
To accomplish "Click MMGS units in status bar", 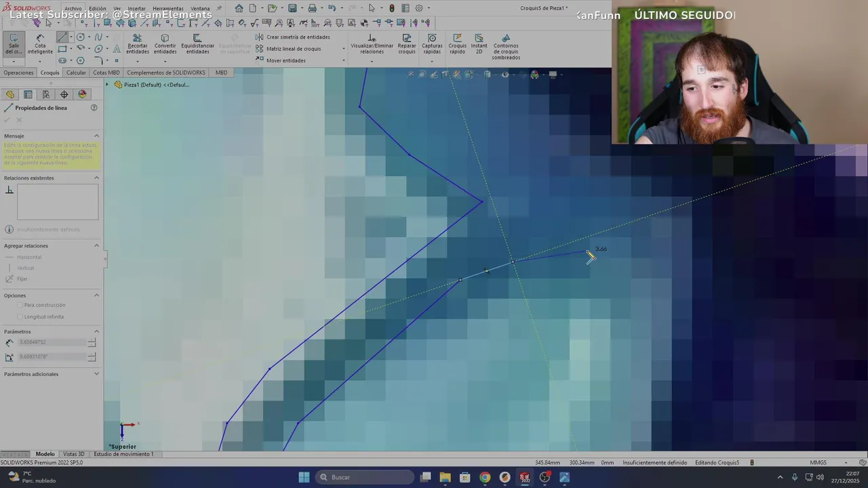I will click(x=818, y=463).
